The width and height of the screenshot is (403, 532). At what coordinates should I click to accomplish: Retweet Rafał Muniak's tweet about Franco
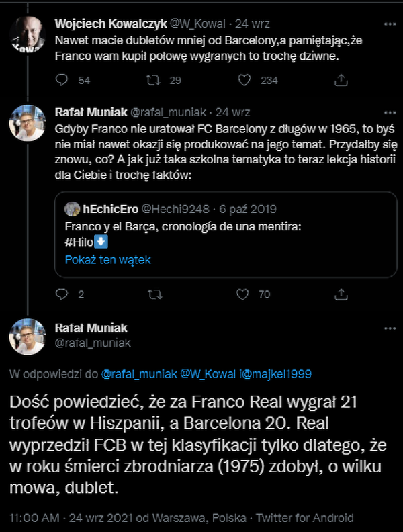click(153, 294)
